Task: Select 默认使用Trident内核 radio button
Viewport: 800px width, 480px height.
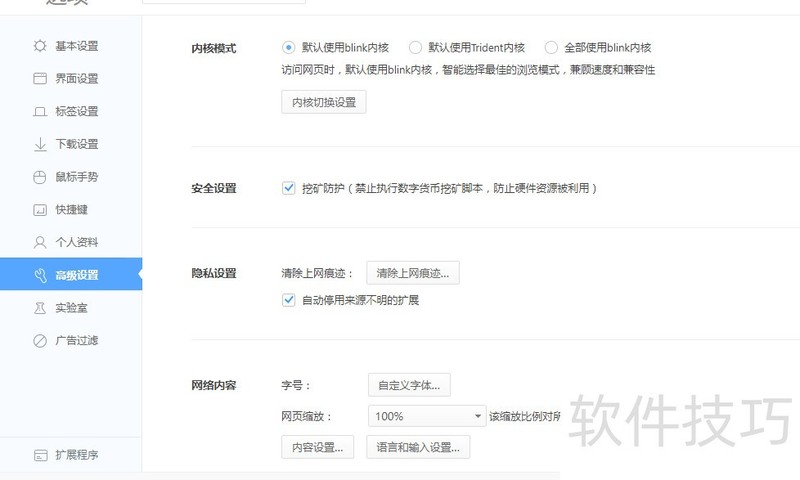Action: pyautogui.click(x=415, y=47)
